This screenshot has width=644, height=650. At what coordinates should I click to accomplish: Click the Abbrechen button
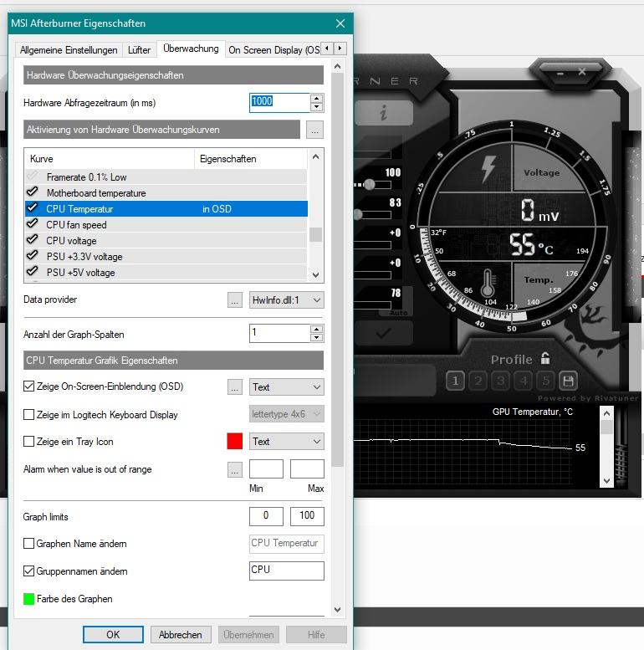click(181, 635)
